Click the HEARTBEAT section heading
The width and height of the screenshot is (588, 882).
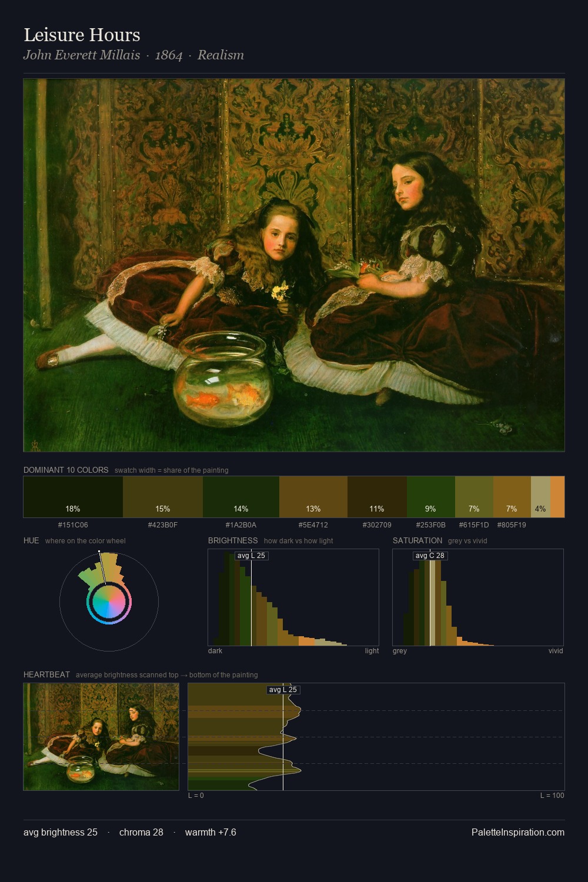pyautogui.click(x=46, y=674)
